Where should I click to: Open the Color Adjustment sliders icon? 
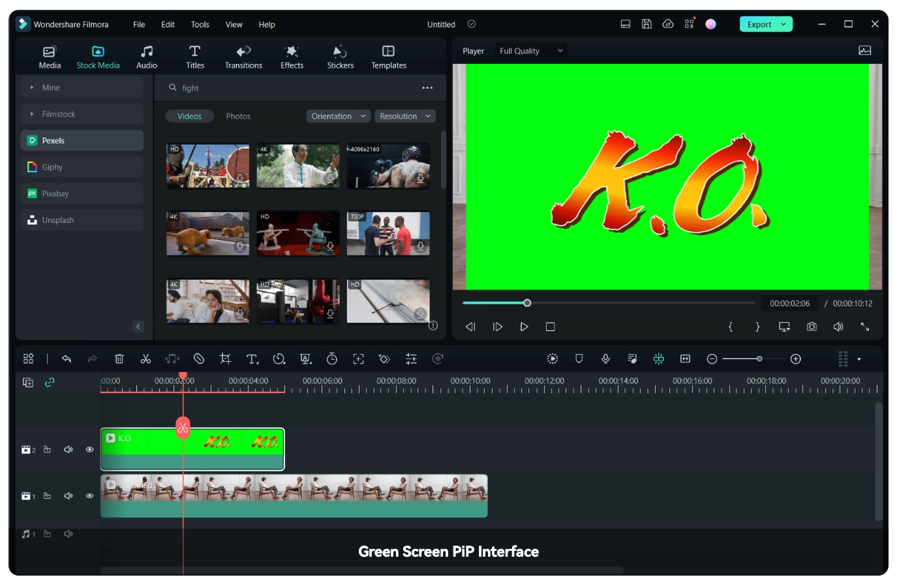(412, 359)
